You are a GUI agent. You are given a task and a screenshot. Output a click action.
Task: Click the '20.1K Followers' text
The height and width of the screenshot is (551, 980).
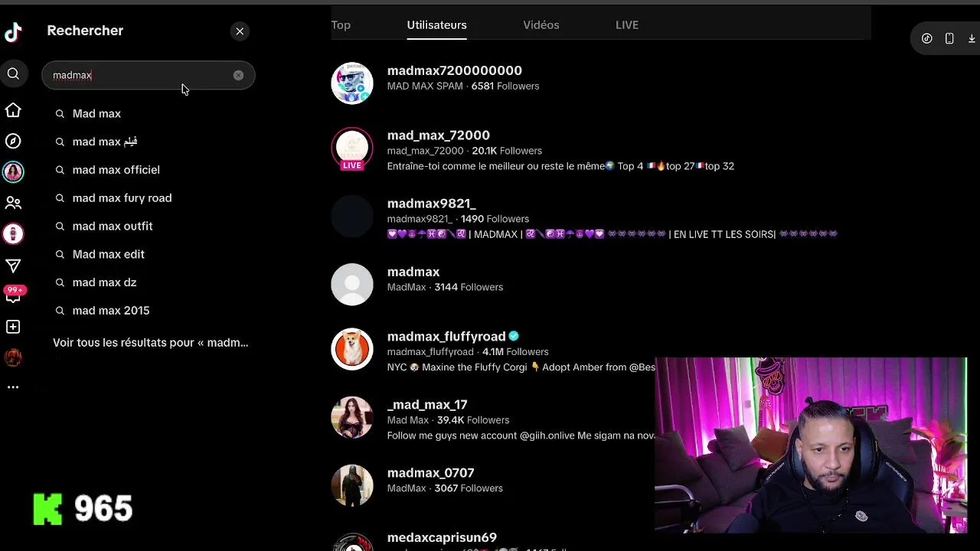pyautogui.click(x=507, y=151)
